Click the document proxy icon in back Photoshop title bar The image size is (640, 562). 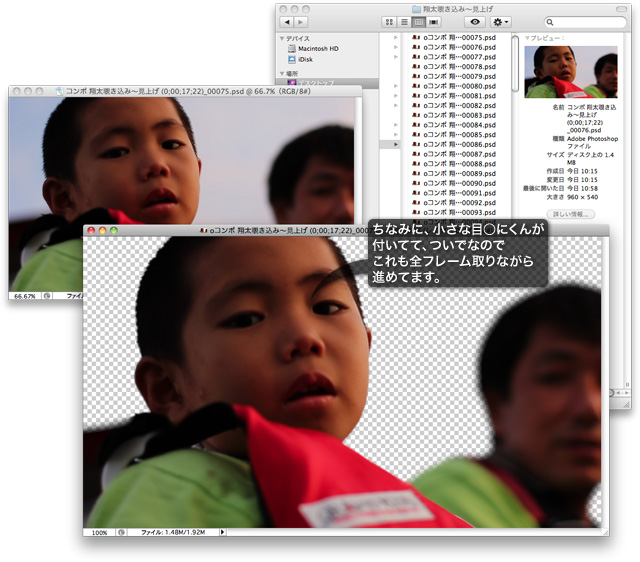(x=60, y=91)
